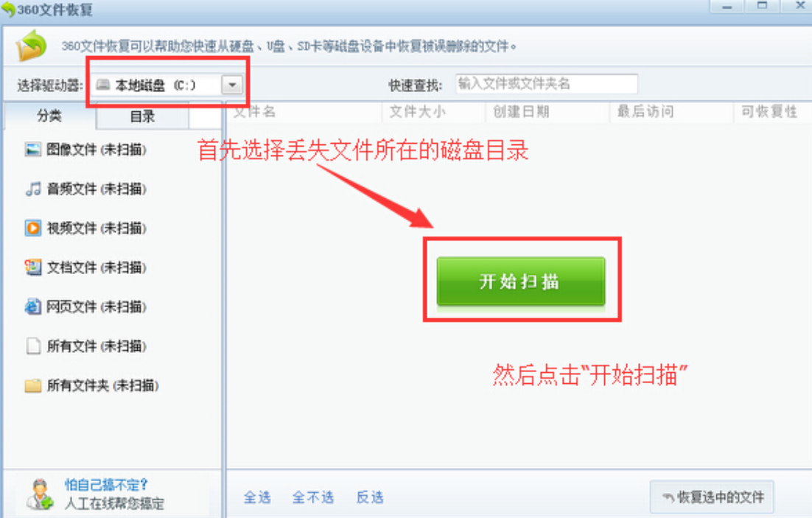Screen dimensions: 812x518
Task: Sort by the 文件大小 column header
Action: tap(434, 112)
